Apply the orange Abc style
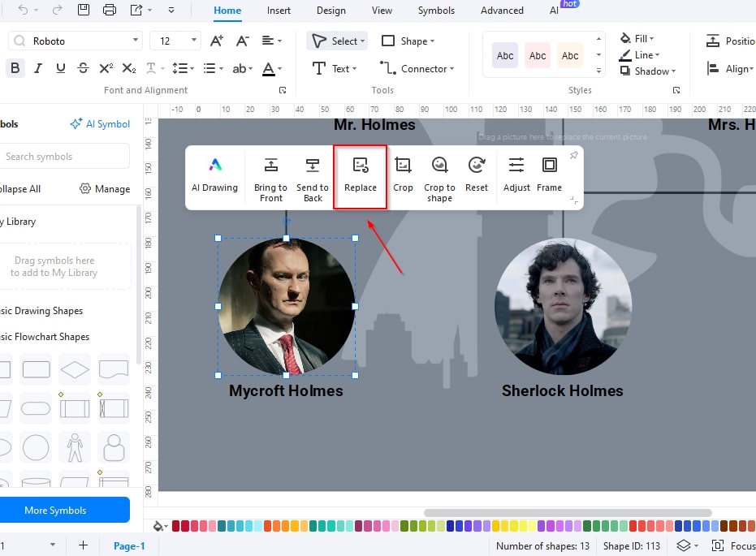The image size is (756, 556). click(x=569, y=55)
